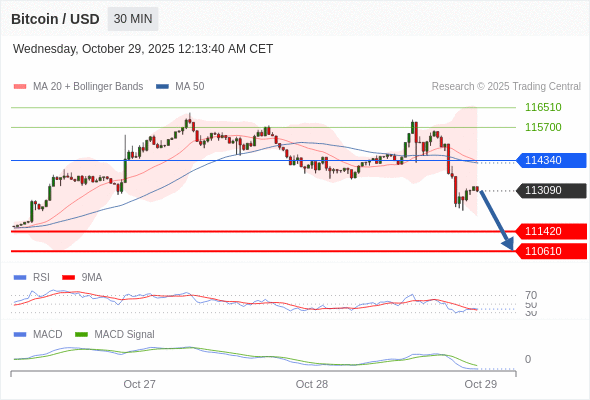This screenshot has width=590, height=400.
Task: Click the blue 114340 pivot price tag
Action: (551, 160)
